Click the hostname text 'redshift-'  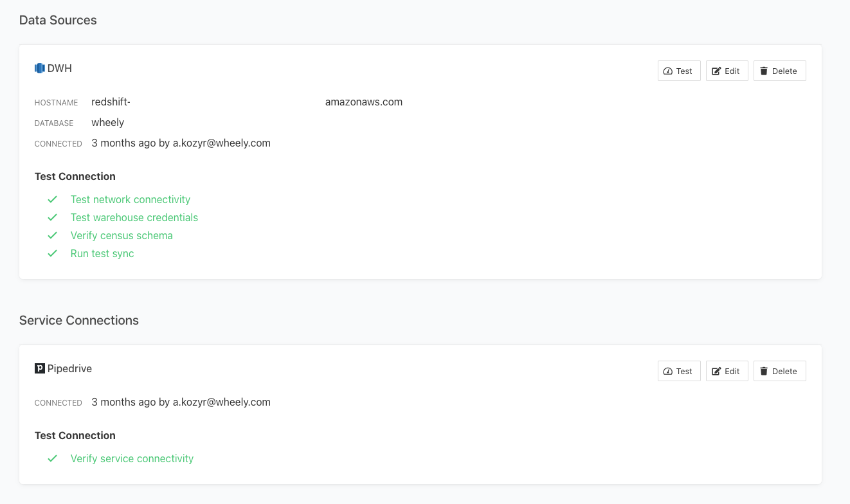point(111,102)
